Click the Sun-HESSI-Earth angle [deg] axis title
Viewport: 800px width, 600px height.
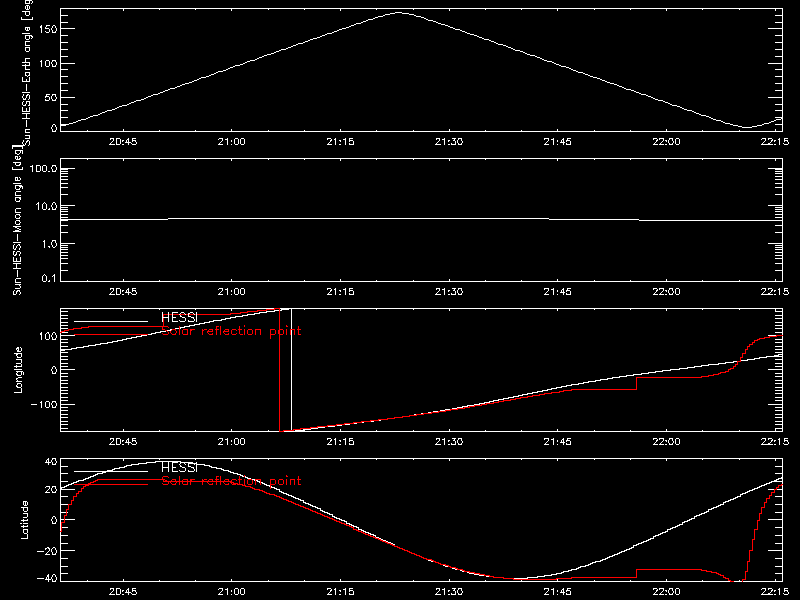27,71
